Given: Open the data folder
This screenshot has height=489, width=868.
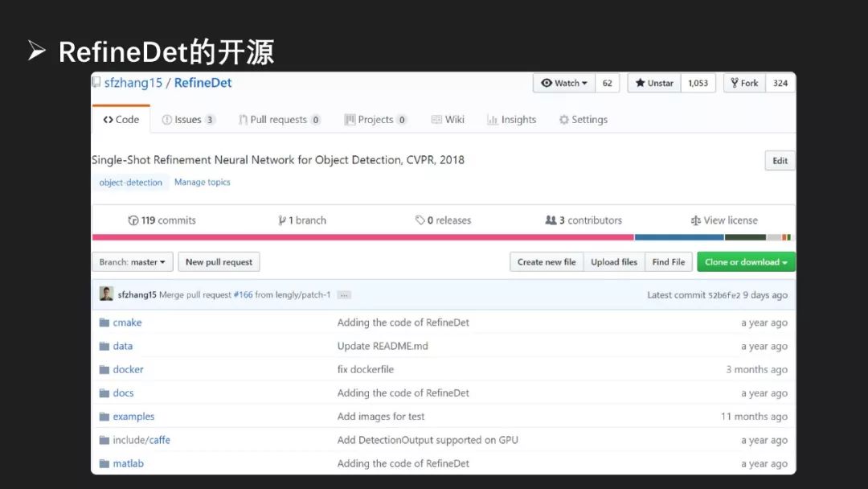Looking at the screenshot, I should pyautogui.click(x=123, y=346).
